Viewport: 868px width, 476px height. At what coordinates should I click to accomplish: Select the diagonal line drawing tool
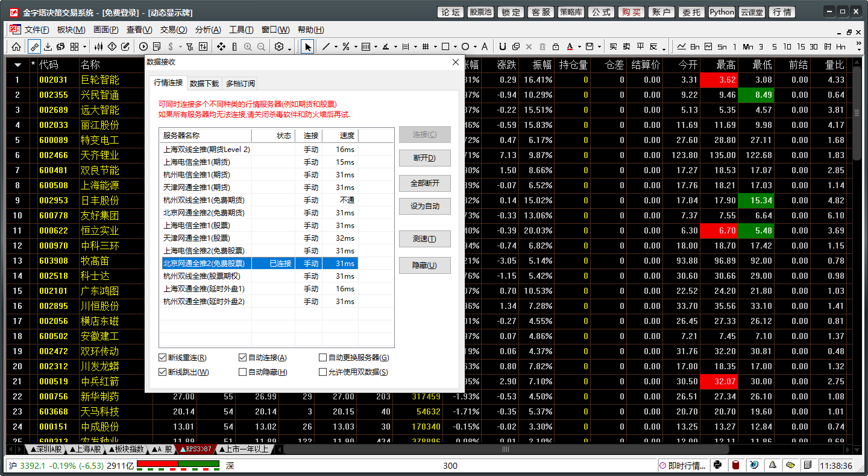point(326,46)
